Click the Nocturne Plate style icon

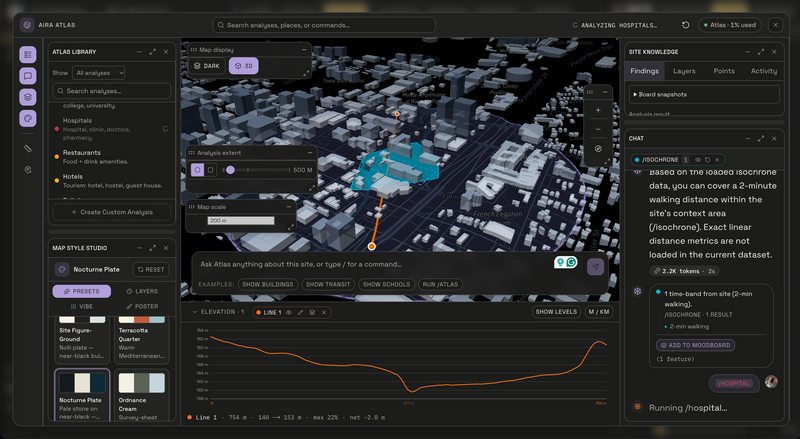click(x=62, y=269)
